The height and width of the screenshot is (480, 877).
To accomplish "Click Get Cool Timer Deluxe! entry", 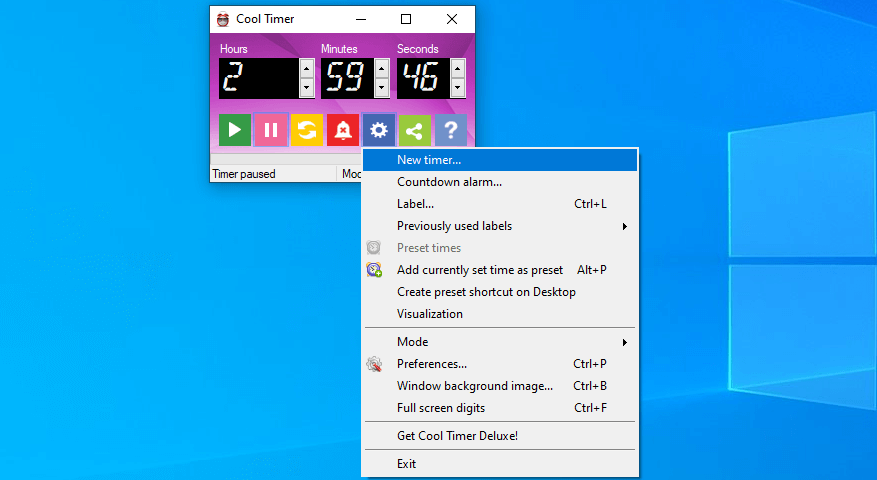I will [x=500, y=436].
